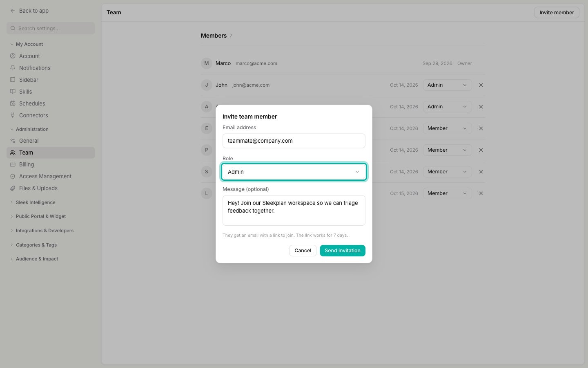The image size is (588, 368).
Task: Select Notifications in the sidebar
Action: pos(51,68)
